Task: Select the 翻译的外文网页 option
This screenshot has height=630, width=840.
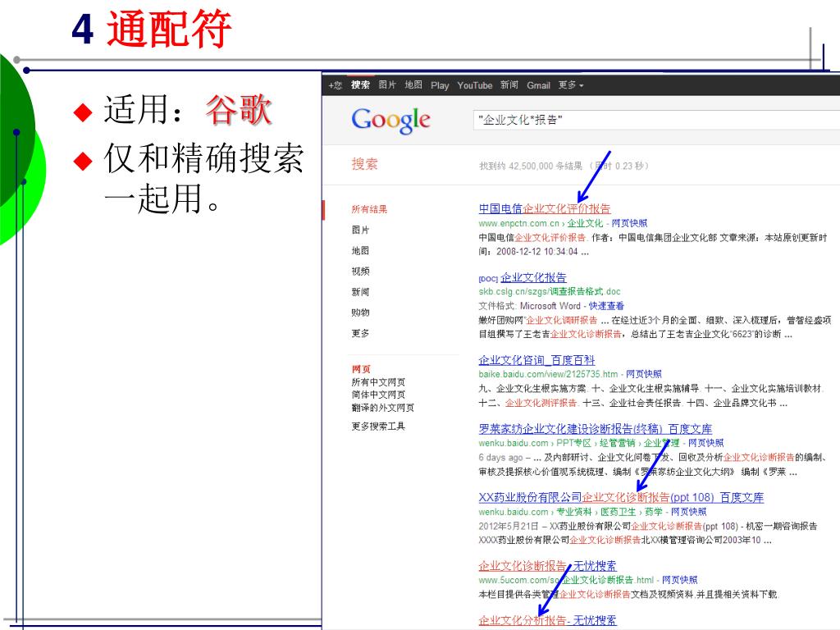Action: click(x=382, y=407)
